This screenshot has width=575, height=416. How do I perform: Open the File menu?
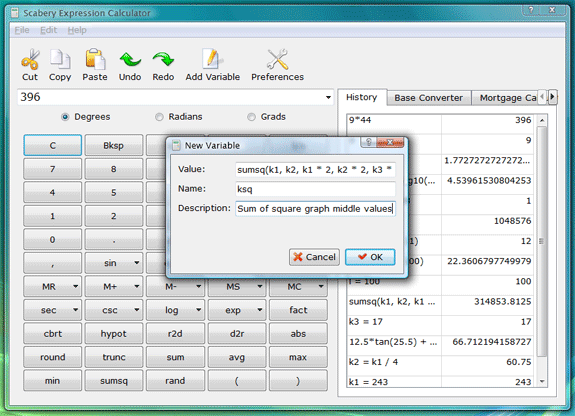click(22, 30)
